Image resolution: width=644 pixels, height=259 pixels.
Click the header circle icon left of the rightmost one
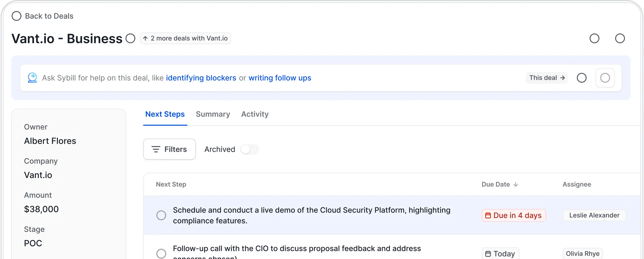click(594, 38)
